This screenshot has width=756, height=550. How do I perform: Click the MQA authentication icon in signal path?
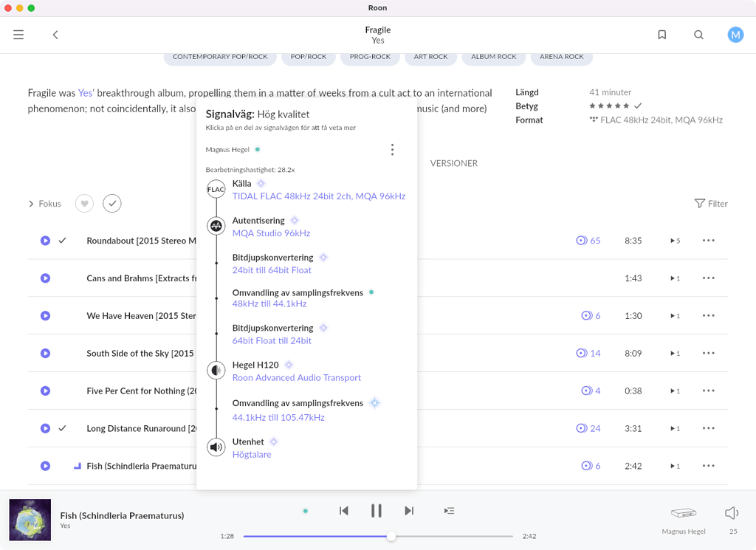216,226
